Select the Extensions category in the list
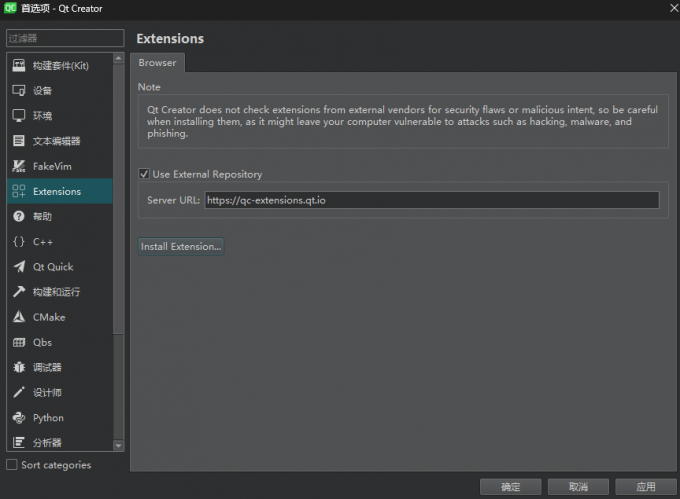 [x=57, y=191]
